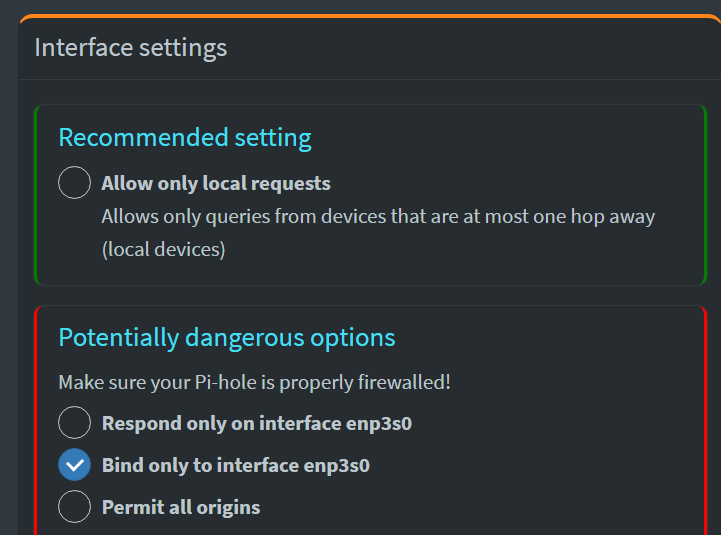Click the Interface settings panel title

[x=131, y=47]
